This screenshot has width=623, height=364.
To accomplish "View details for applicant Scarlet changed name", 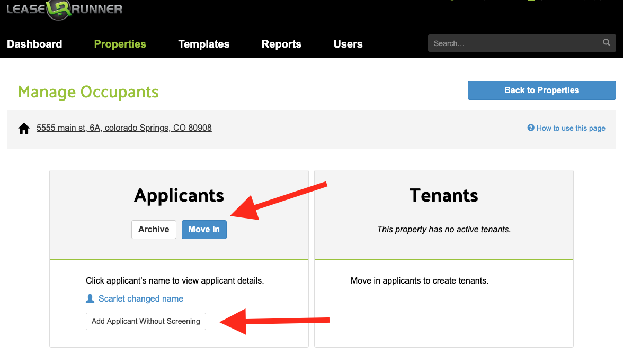I will [140, 298].
